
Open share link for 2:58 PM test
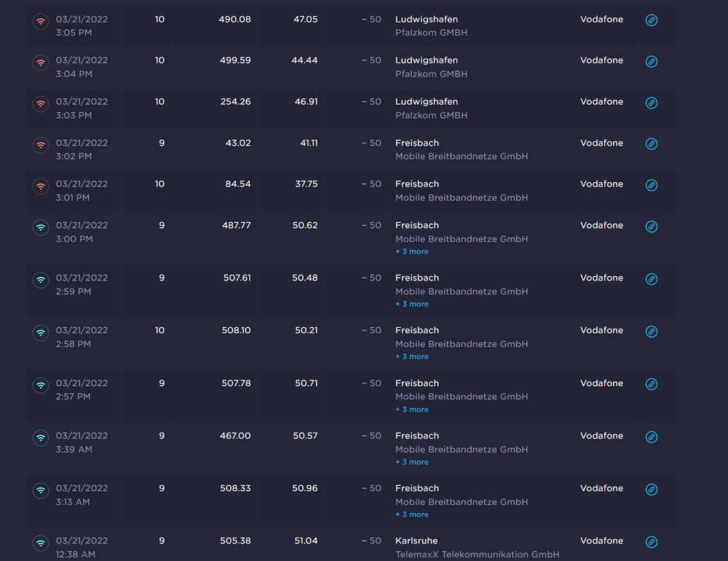click(651, 331)
